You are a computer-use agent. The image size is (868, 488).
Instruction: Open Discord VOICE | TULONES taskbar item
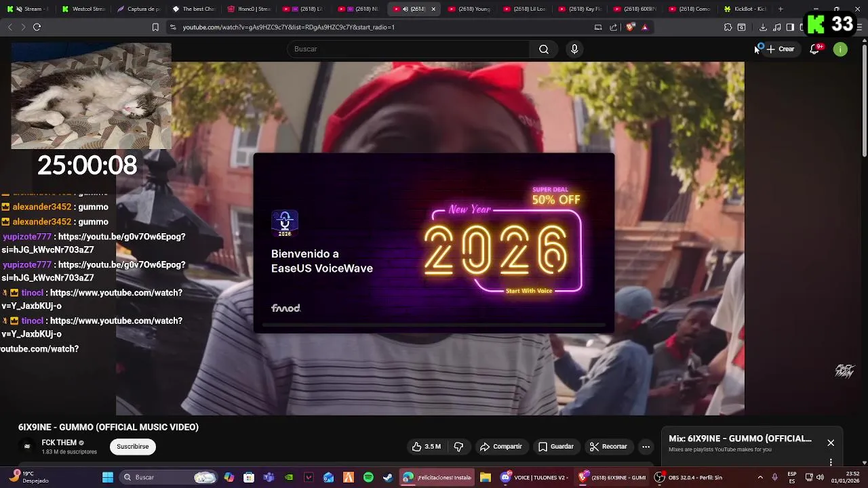[534, 477]
